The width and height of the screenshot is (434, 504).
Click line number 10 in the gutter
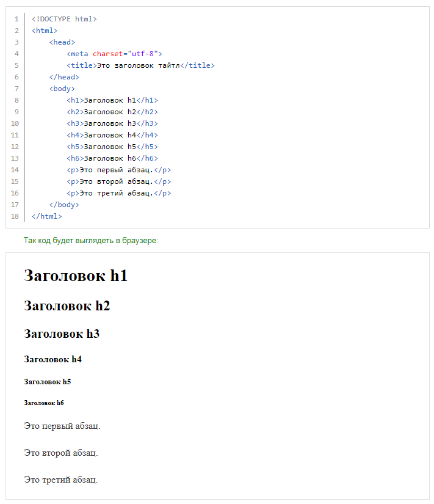(15, 123)
